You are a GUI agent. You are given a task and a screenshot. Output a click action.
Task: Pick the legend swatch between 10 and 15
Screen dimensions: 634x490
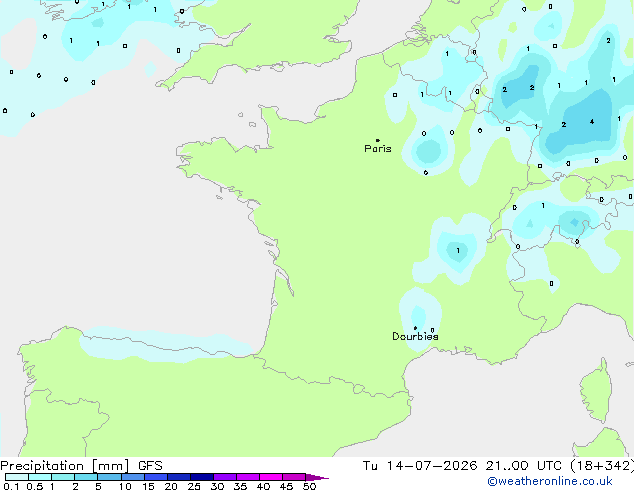[x=133, y=477]
